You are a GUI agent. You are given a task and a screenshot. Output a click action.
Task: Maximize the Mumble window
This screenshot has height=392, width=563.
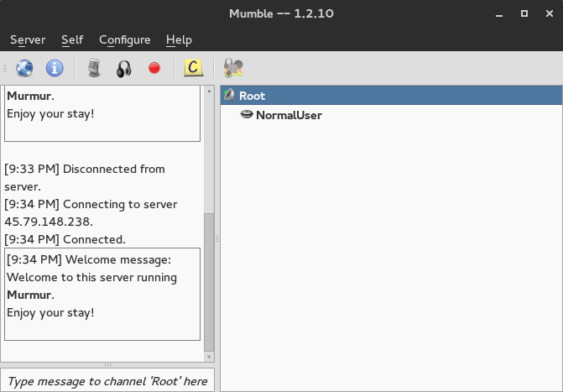pos(524,13)
